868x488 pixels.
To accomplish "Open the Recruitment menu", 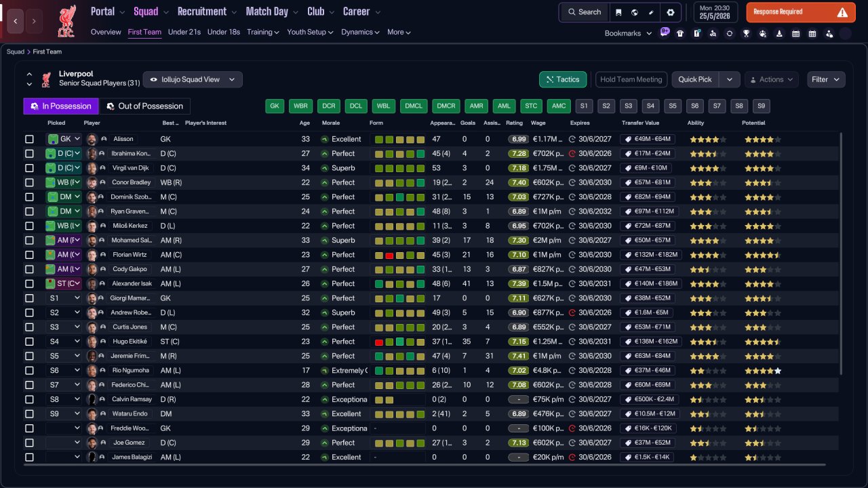I will [x=207, y=12].
